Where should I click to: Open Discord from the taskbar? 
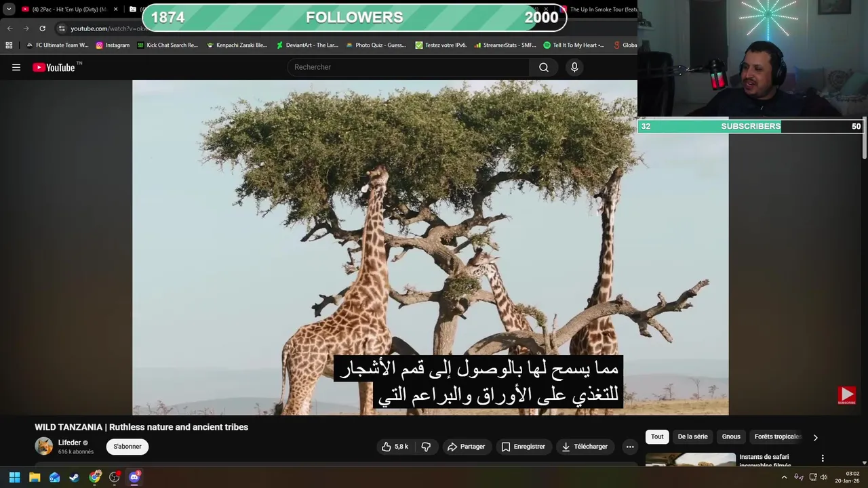[134, 477]
